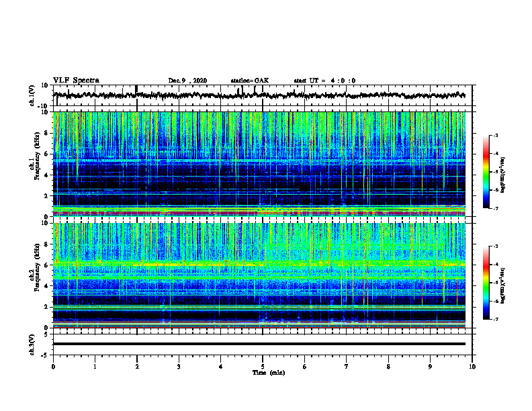Click the time axis tick label "4"
Screen dimensions: 532x411
(x=221, y=367)
